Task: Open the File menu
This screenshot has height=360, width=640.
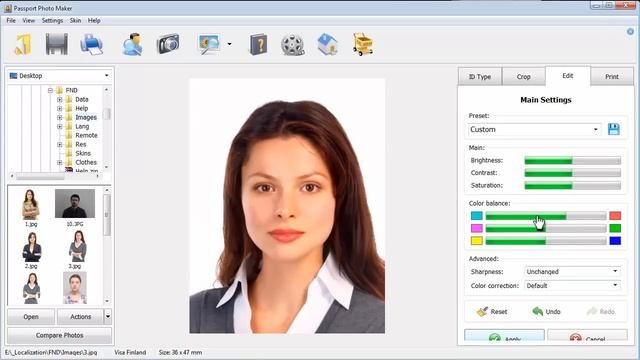Action: (x=11, y=20)
